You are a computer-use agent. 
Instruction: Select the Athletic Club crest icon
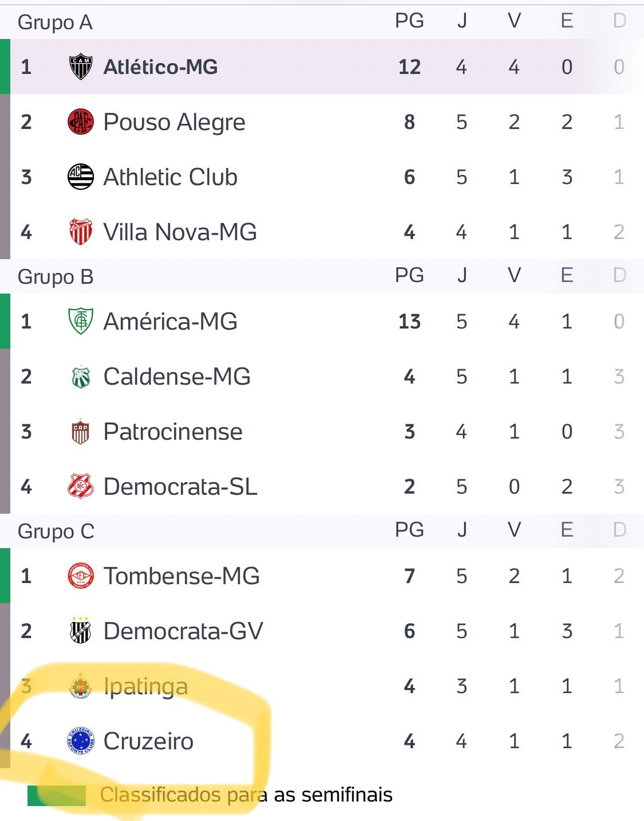[x=80, y=177]
